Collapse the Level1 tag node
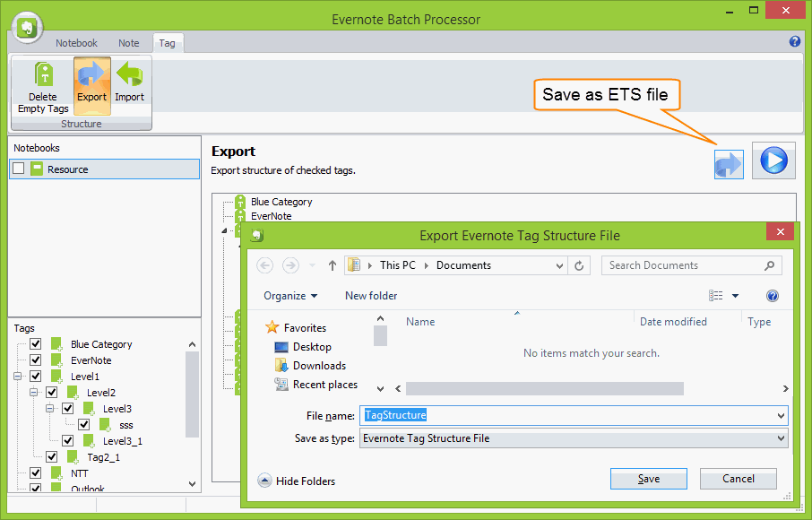The width and height of the screenshot is (812, 520). (17, 376)
